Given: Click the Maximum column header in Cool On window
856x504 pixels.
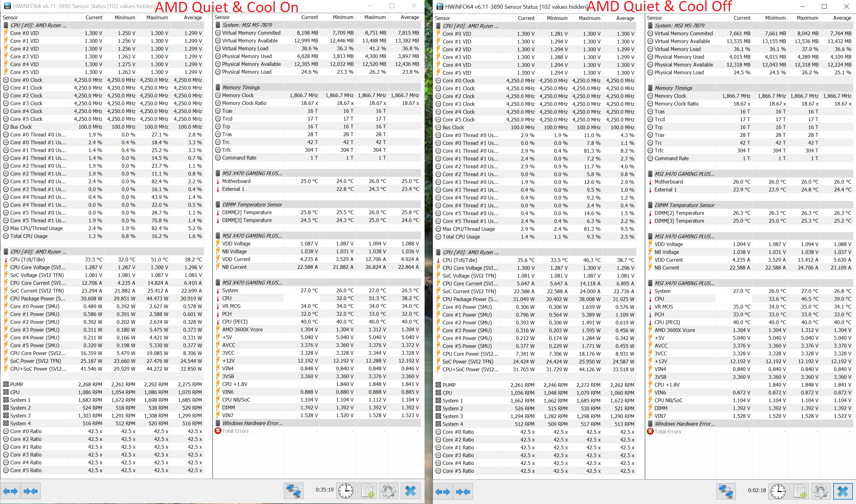Looking at the screenshot, I should pos(157,18).
